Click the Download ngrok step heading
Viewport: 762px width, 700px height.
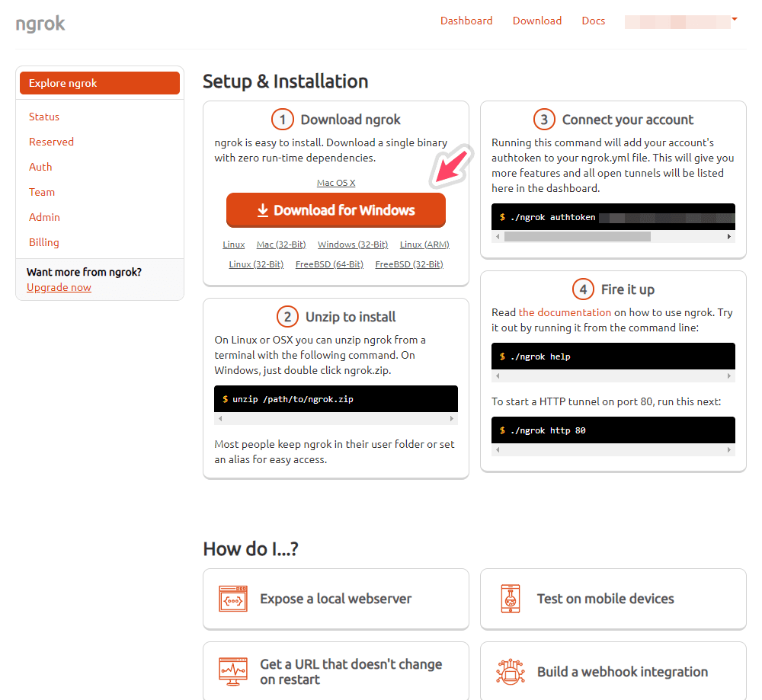tap(351, 120)
